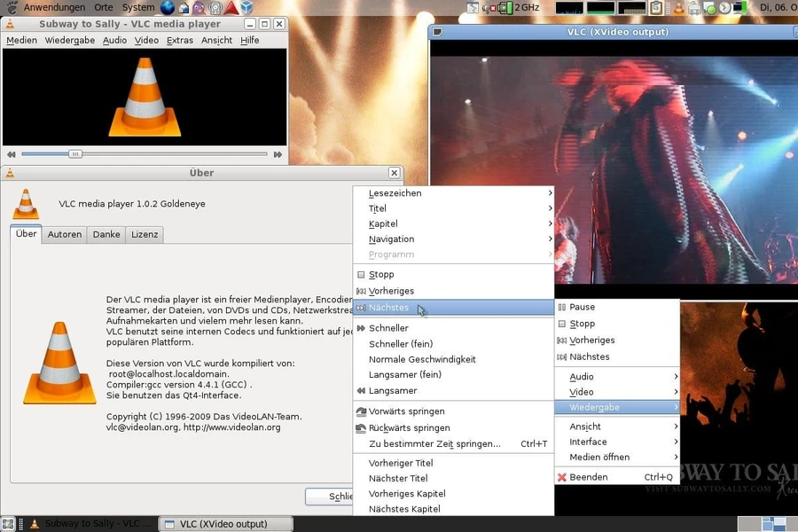The width and height of the screenshot is (798, 532).
Task: Launch VirtualBox blue cube icon
Action: [x=246, y=7]
